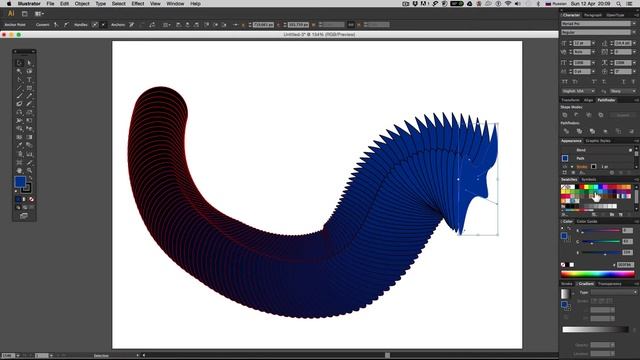Select the Magic Wand tool

click(19, 71)
